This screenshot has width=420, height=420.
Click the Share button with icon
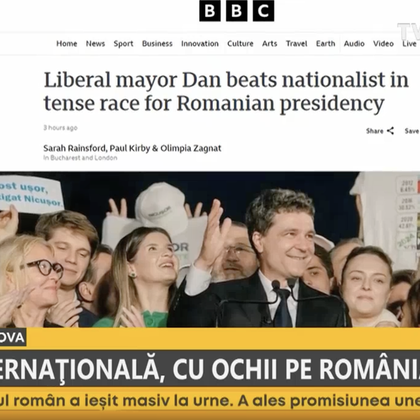click(380, 131)
